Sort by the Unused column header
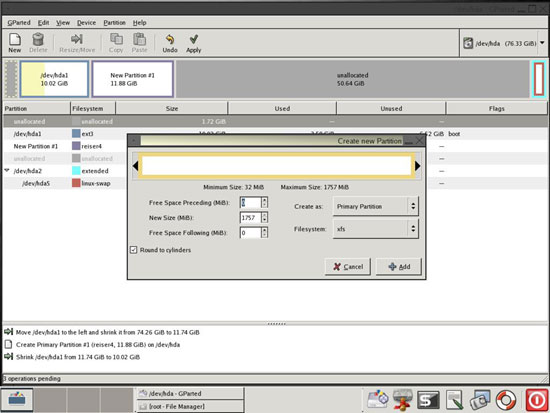This screenshot has height=413, width=550. 391,108
